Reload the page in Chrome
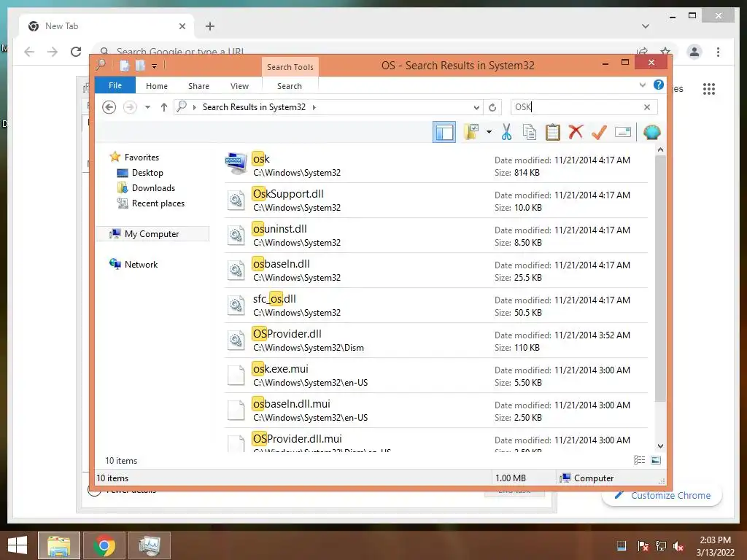 pyautogui.click(x=76, y=52)
